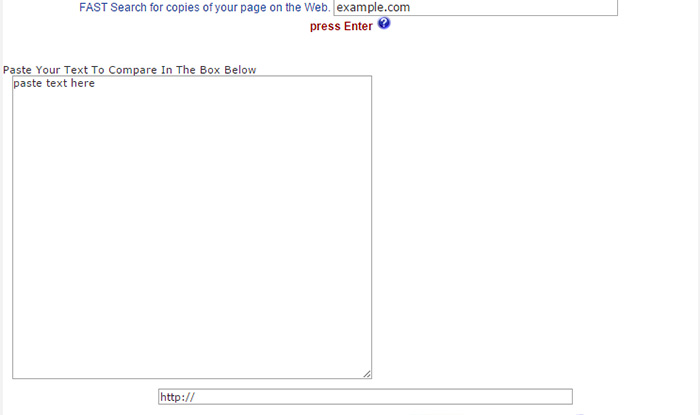Viewport: 700px width, 415px height.
Task: Grab the textarea resize grip handle
Action: click(367, 374)
